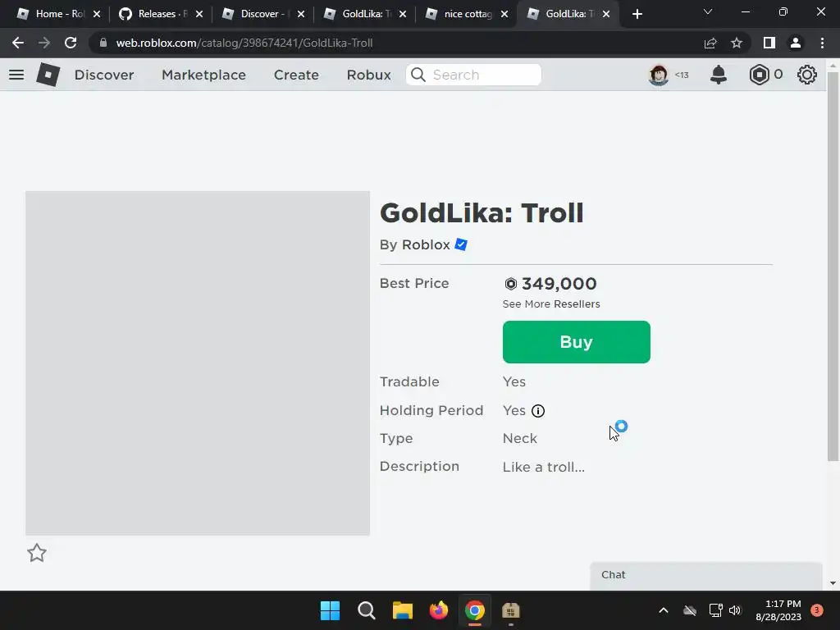Open the Windows Start menu
The height and width of the screenshot is (630, 840).
(x=330, y=610)
